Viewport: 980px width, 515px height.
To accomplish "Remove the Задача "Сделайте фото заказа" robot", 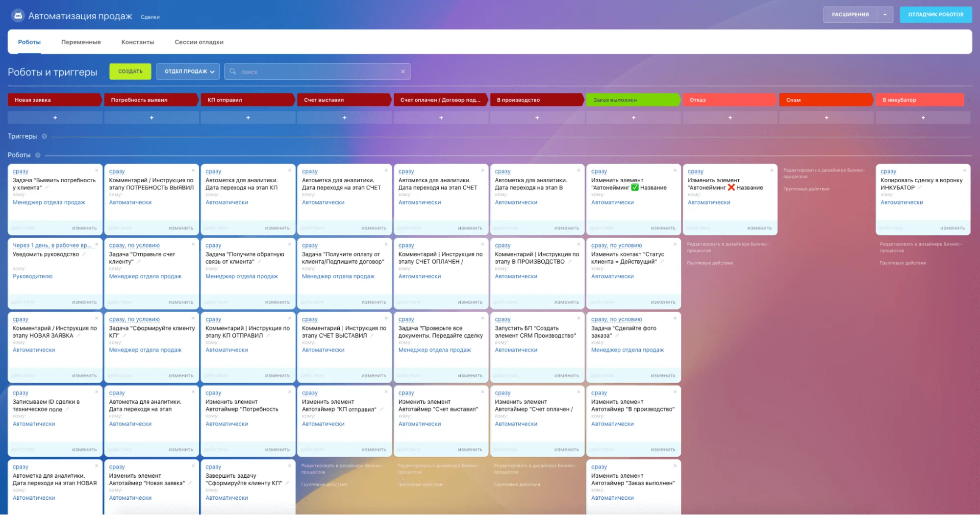I will click(x=675, y=319).
